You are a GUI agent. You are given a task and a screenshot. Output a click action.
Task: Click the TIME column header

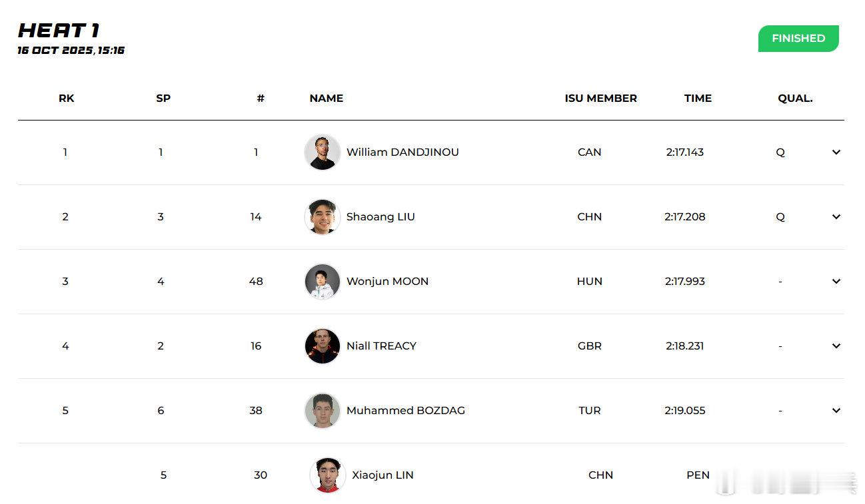[698, 99]
